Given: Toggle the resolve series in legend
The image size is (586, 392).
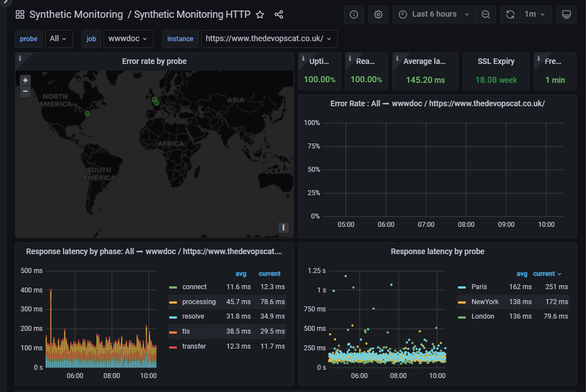Looking at the screenshot, I should tap(193, 316).
